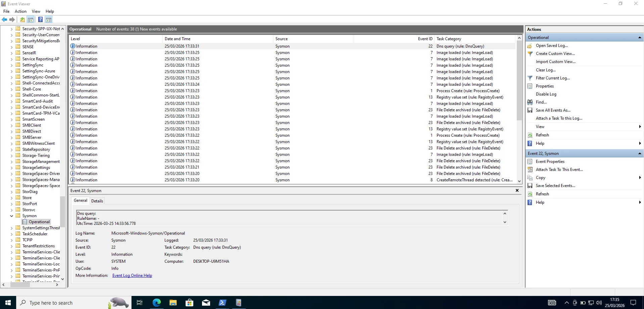Close the Event 22 preview pane
This screenshot has width=644, height=309.
point(517,190)
